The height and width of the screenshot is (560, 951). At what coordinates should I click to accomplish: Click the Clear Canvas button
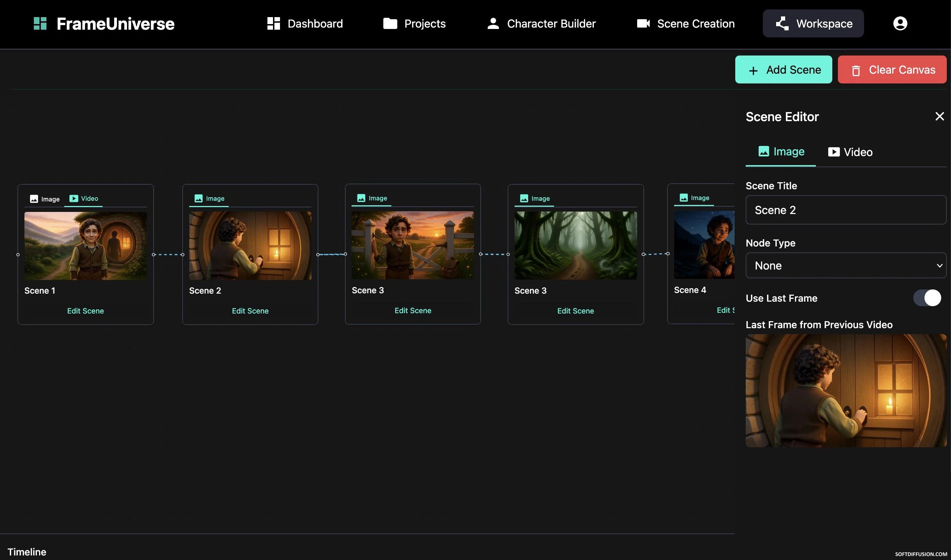coord(892,69)
